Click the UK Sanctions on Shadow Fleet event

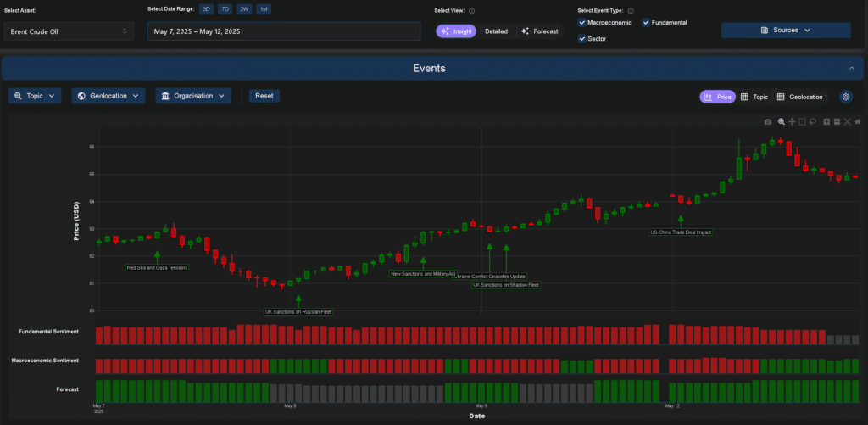[506, 285]
